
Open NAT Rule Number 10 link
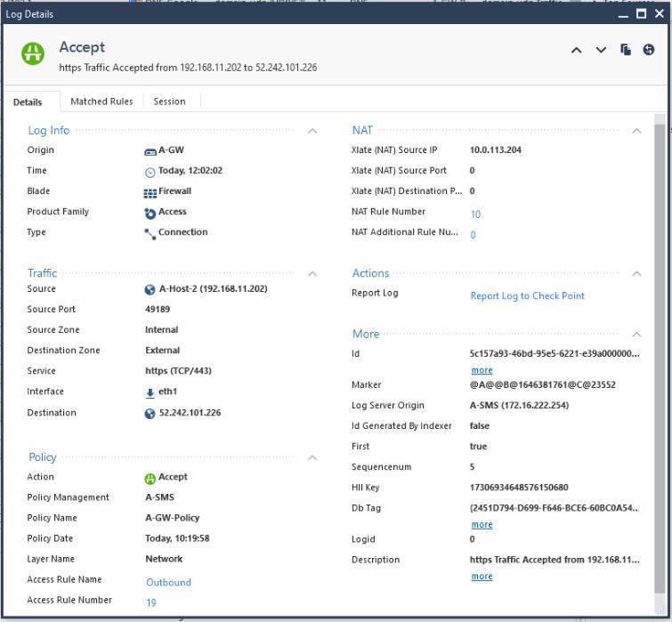475,214
